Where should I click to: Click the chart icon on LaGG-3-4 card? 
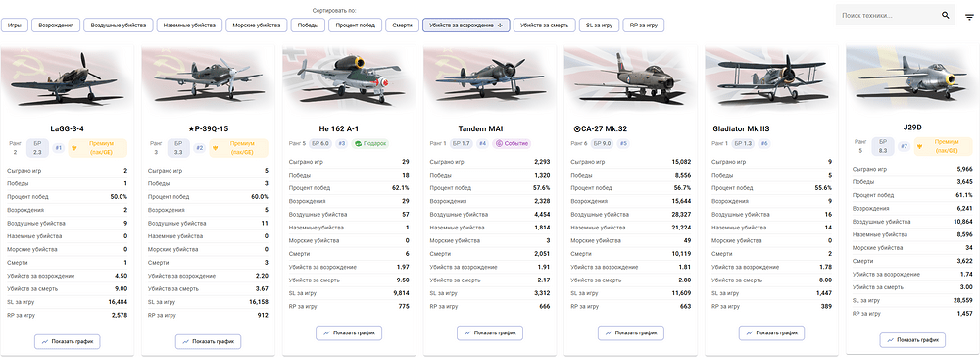click(44, 342)
